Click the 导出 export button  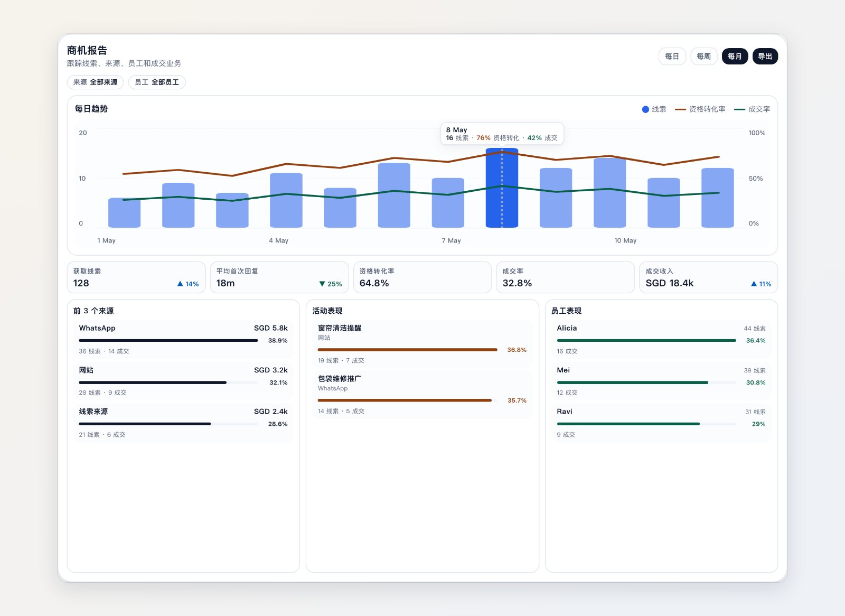coord(765,57)
